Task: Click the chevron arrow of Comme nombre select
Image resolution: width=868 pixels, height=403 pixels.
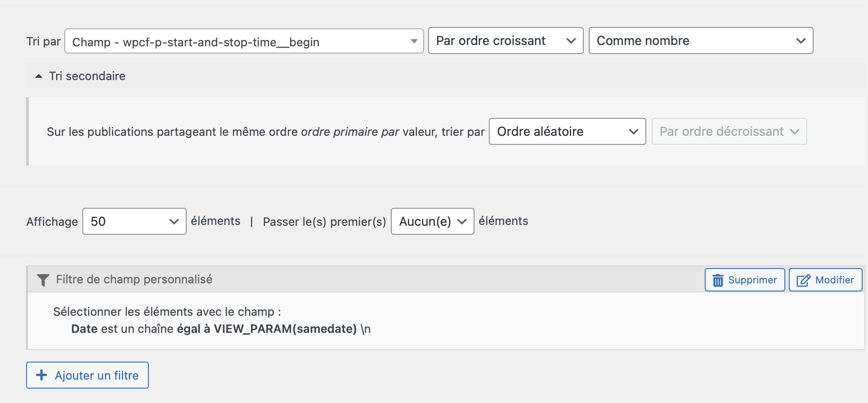Action: 801,41
